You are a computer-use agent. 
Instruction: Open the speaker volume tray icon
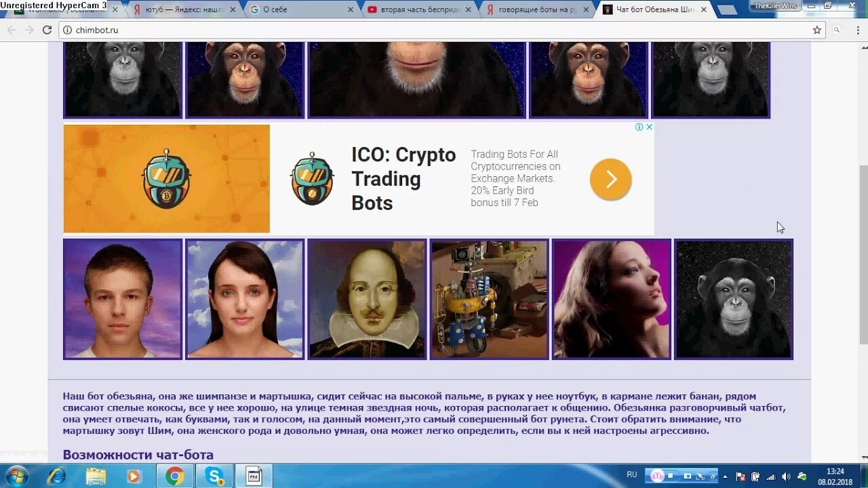[786, 476]
